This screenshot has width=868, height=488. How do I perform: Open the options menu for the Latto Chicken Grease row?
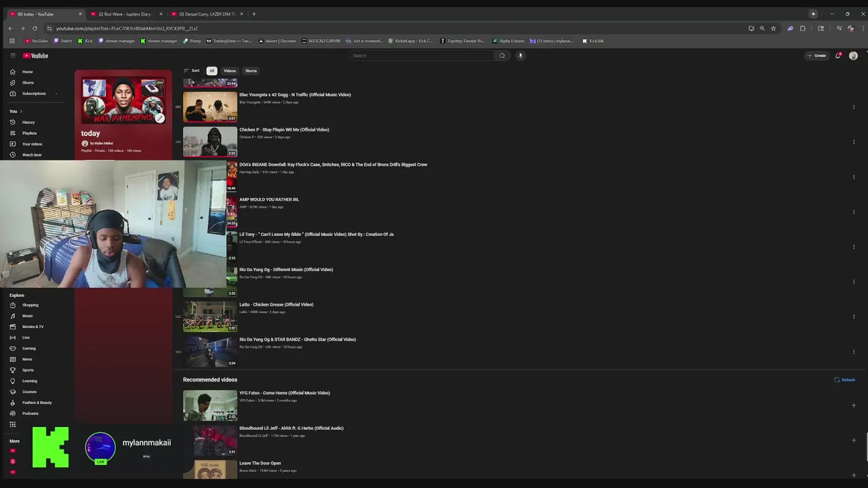pyautogui.click(x=854, y=317)
